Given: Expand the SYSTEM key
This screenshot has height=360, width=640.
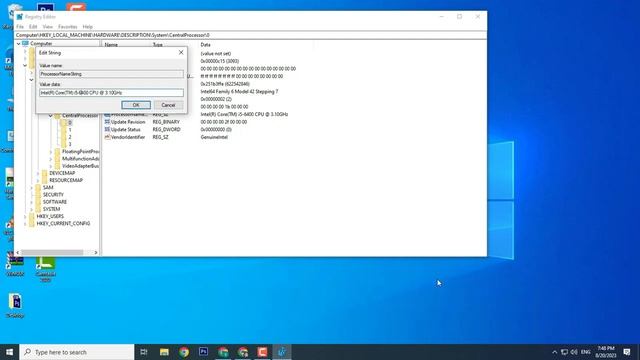Looking at the screenshot, I should click(31, 209).
